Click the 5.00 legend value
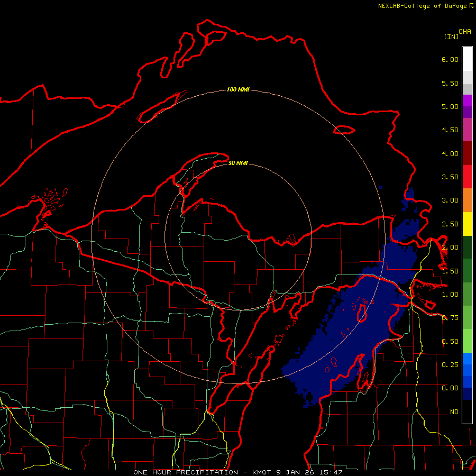 450,106
